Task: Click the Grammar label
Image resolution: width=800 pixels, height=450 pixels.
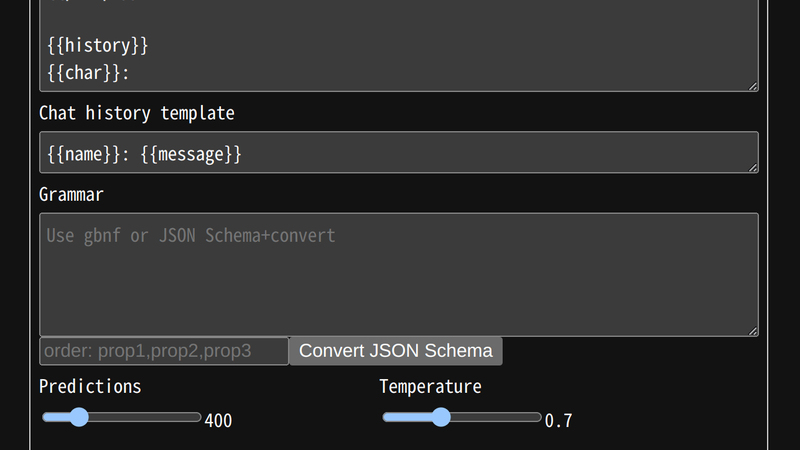Action: pyautogui.click(x=71, y=194)
